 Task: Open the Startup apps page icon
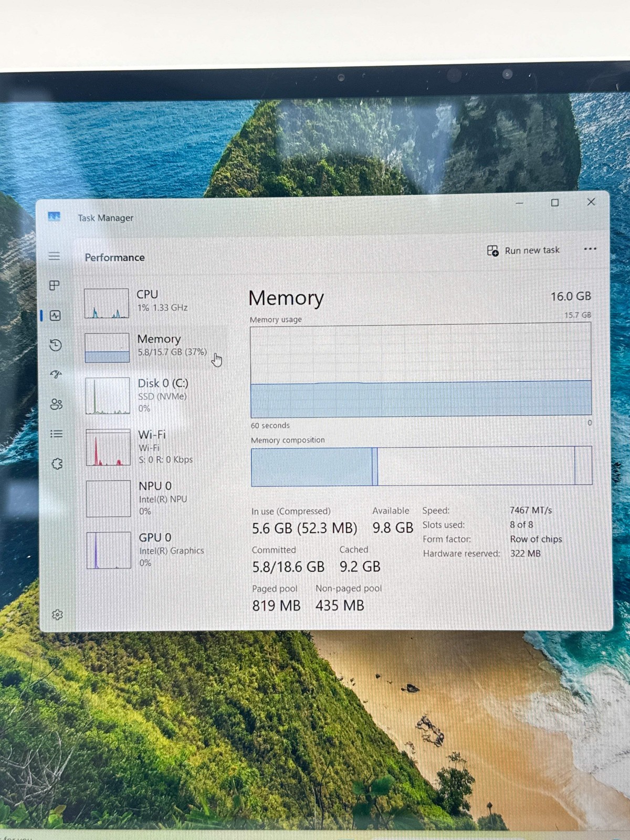click(x=56, y=374)
